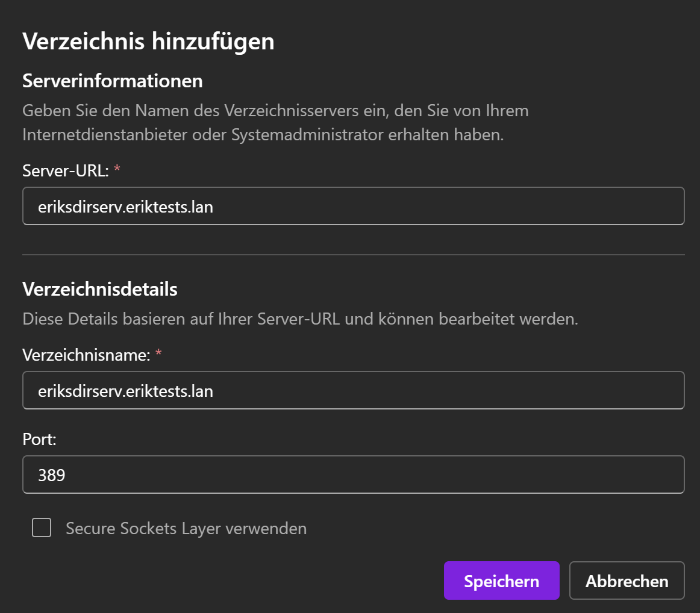Viewport: 700px width, 613px height.
Task: Click the Serverinformationen section heading
Action: click(x=113, y=81)
